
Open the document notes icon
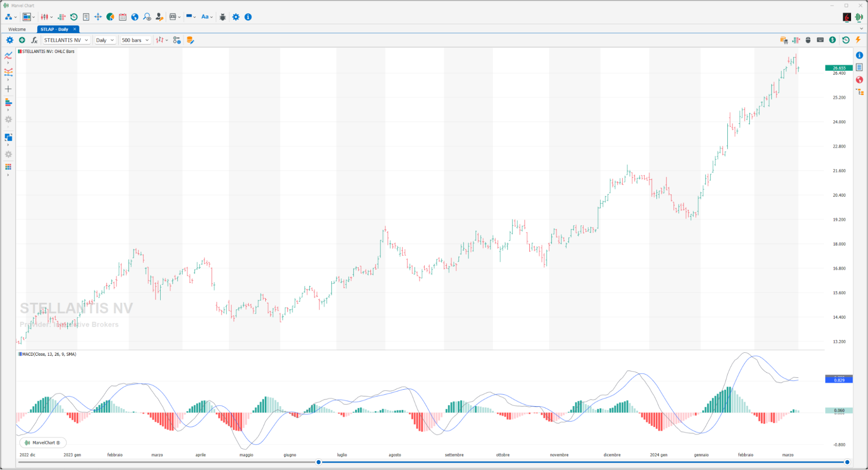tap(86, 17)
